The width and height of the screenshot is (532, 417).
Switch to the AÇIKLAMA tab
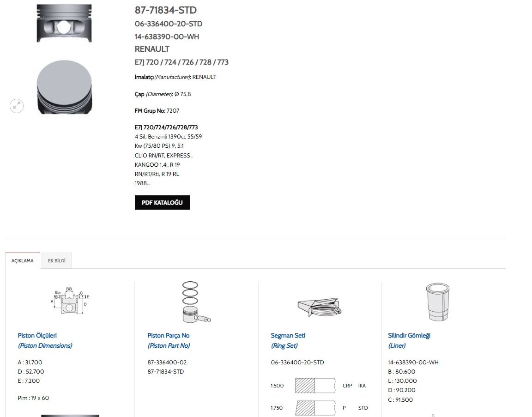pyautogui.click(x=23, y=261)
